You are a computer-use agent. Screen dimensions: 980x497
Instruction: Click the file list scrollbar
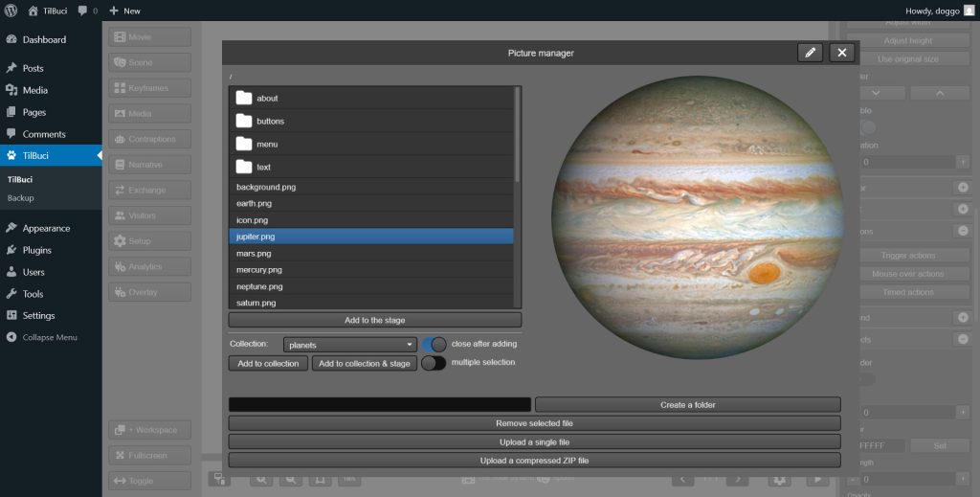tap(518, 134)
